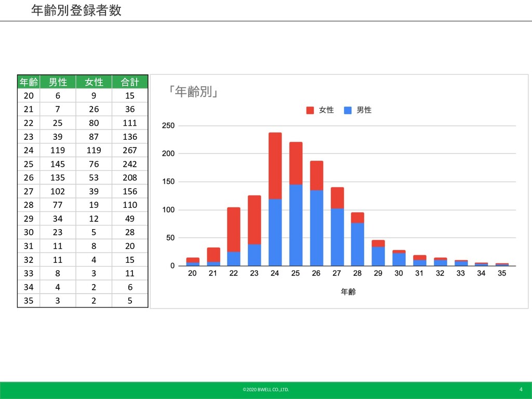Click the age 26 bar in chart
Image resolution: width=532 pixels, height=399 pixels.
pyautogui.click(x=316, y=214)
